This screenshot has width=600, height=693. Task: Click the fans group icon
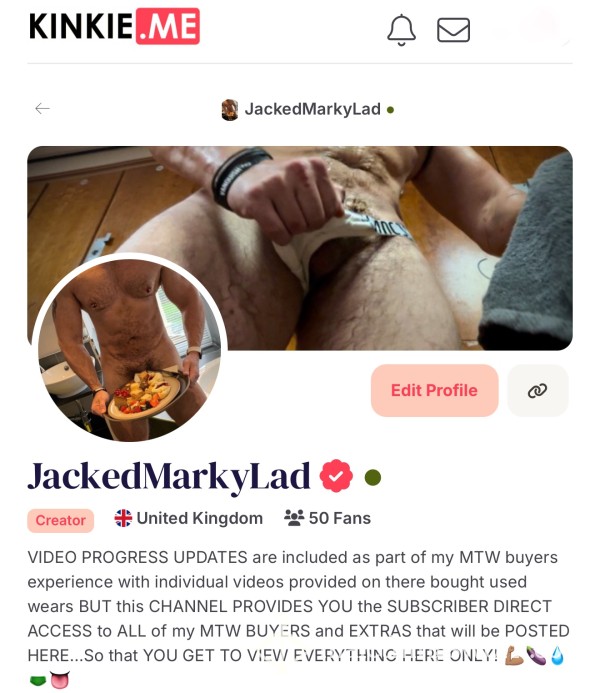[294, 518]
